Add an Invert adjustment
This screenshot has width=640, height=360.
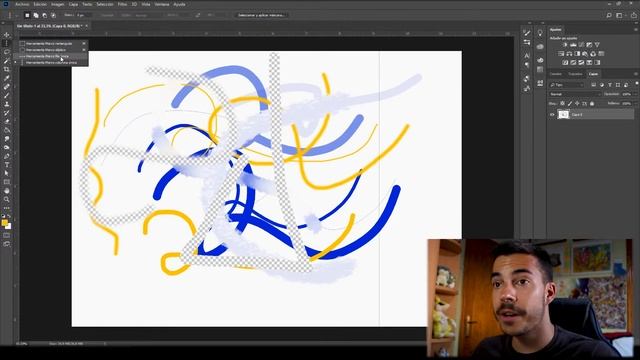pos(565,62)
